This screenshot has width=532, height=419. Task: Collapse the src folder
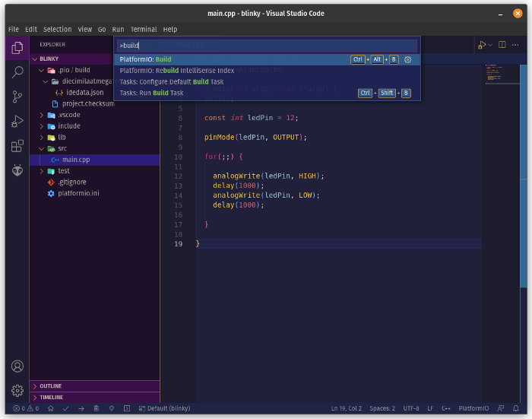(x=62, y=148)
